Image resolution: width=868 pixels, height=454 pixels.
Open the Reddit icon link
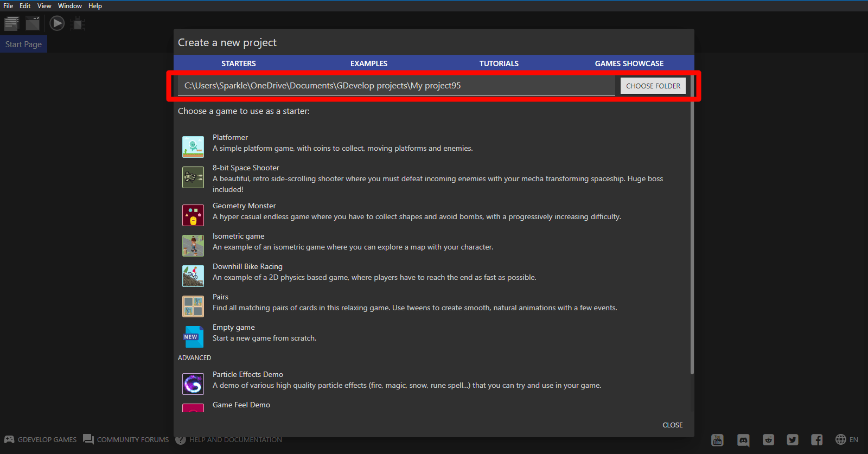pyautogui.click(x=768, y=440)
